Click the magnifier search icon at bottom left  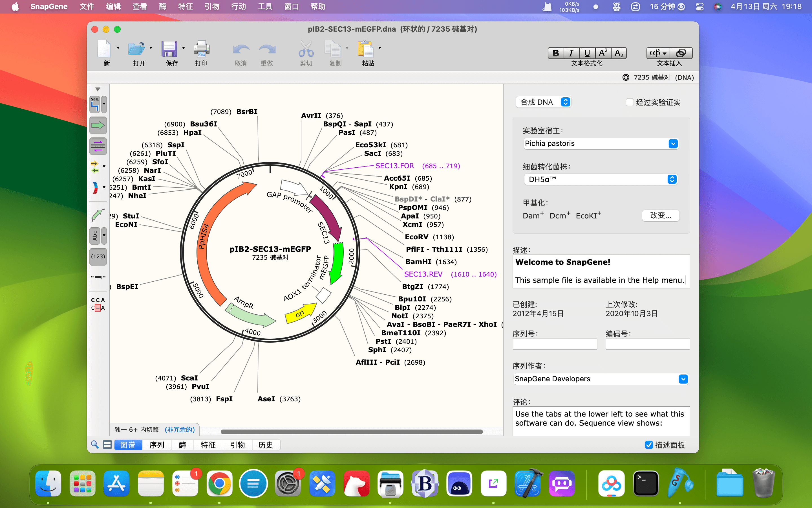[x=95, y=444]
